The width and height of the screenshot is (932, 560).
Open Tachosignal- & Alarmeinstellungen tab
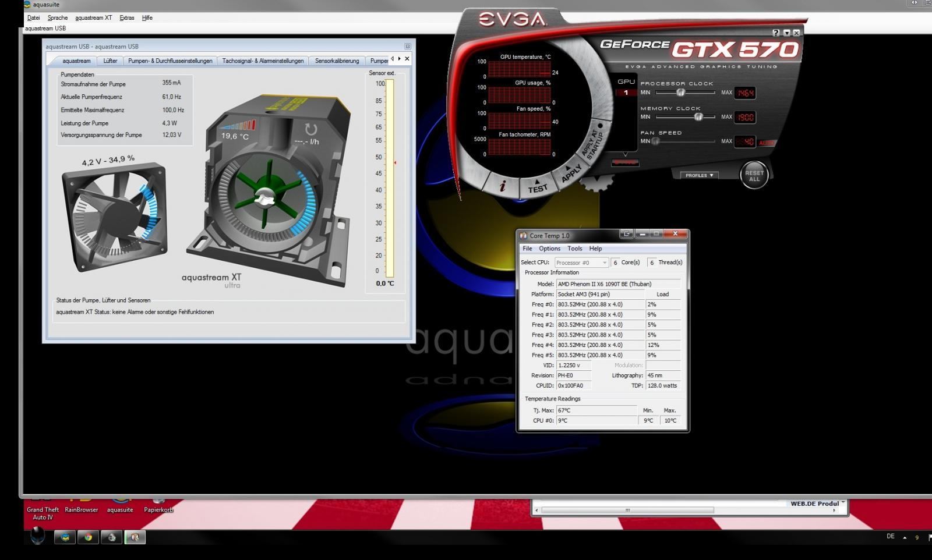[263, 61]
